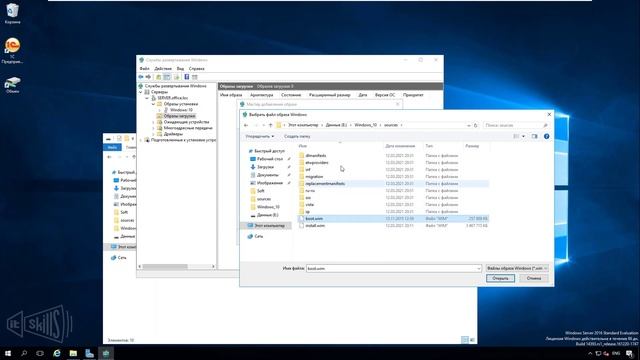Select Soft folder in the file dialog sidebar
The width and height of the screenshot is (640, 360).
click(261, 191)
